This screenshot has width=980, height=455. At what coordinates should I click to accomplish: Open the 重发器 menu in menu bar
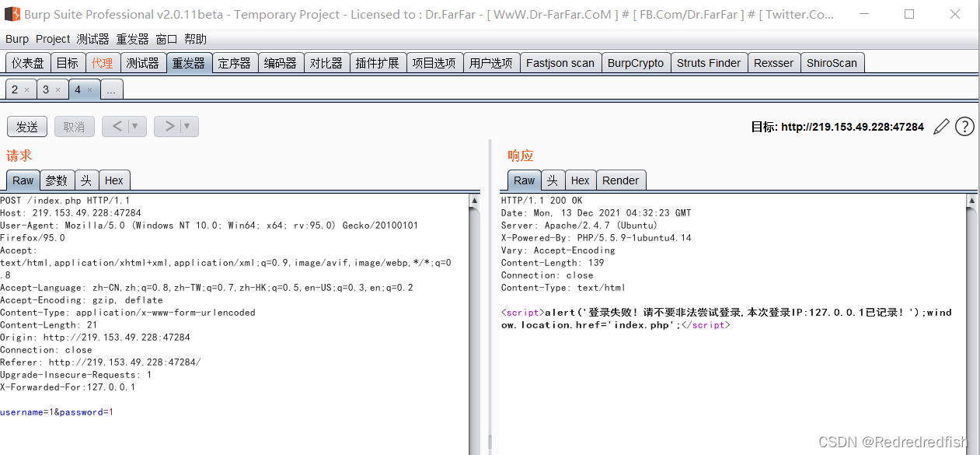pos(133,39)
